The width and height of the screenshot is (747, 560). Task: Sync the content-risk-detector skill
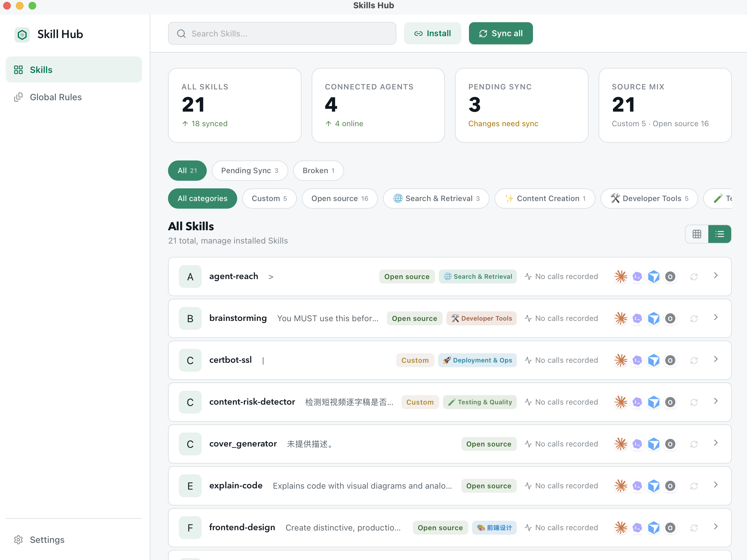coord(694,402)
